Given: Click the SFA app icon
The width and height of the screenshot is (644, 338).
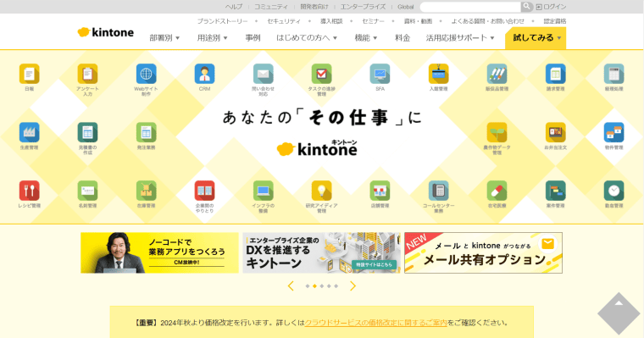Looking at the screenshot, I should pos(380,74).
